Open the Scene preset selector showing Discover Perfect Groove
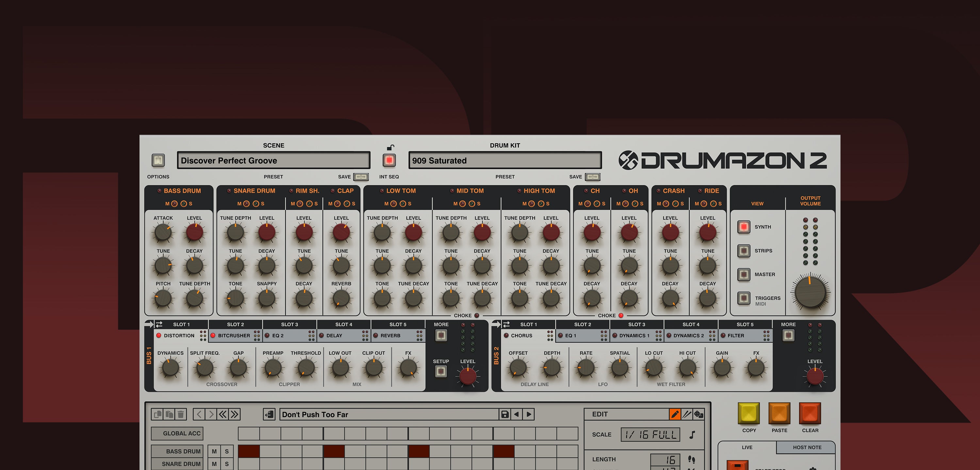980x470 pixels. [273, 160]
